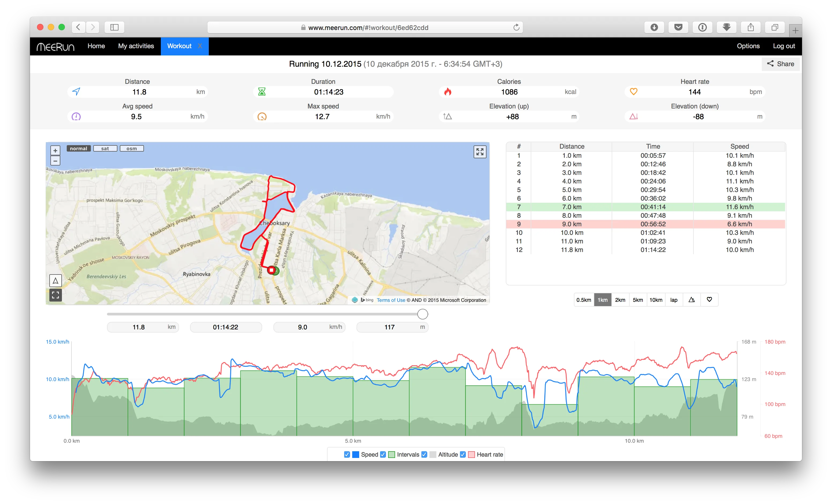Image resolution: width=832 pixels, height=504 pixels.
Task: Click the map zoom in plus button
Action: [x=55, y=151]
